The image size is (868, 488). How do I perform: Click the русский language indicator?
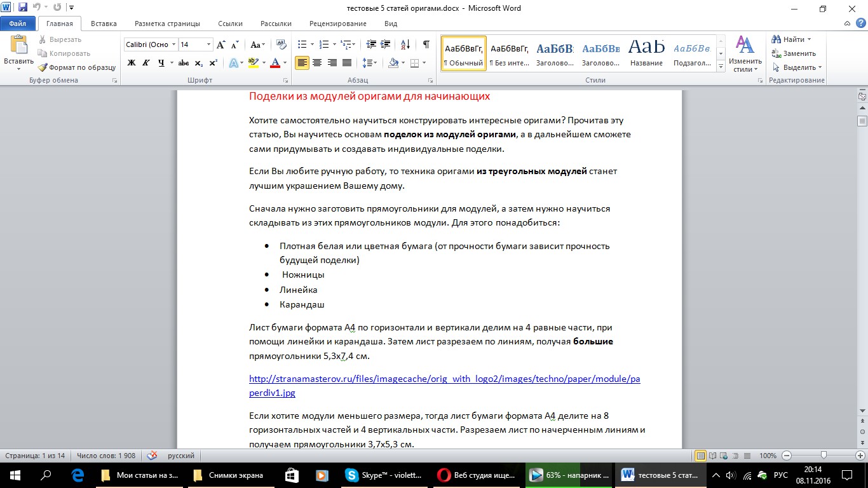coord(181,456)
